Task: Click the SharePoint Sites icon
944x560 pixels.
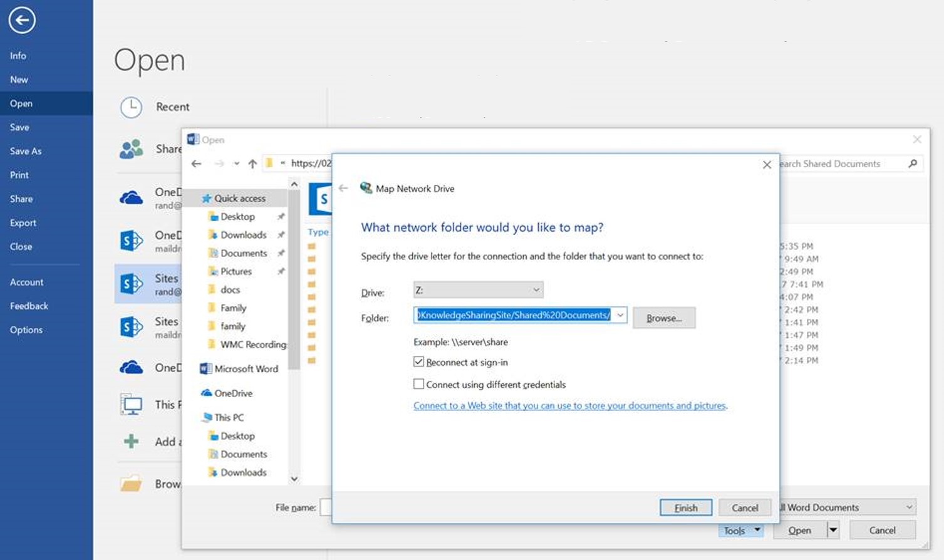Action: [130, 284]
